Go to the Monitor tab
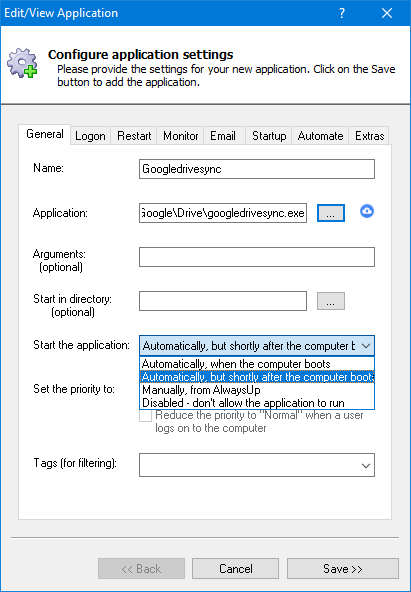The image size is (411, 592). pyautogui.click(x=180, y=136)
